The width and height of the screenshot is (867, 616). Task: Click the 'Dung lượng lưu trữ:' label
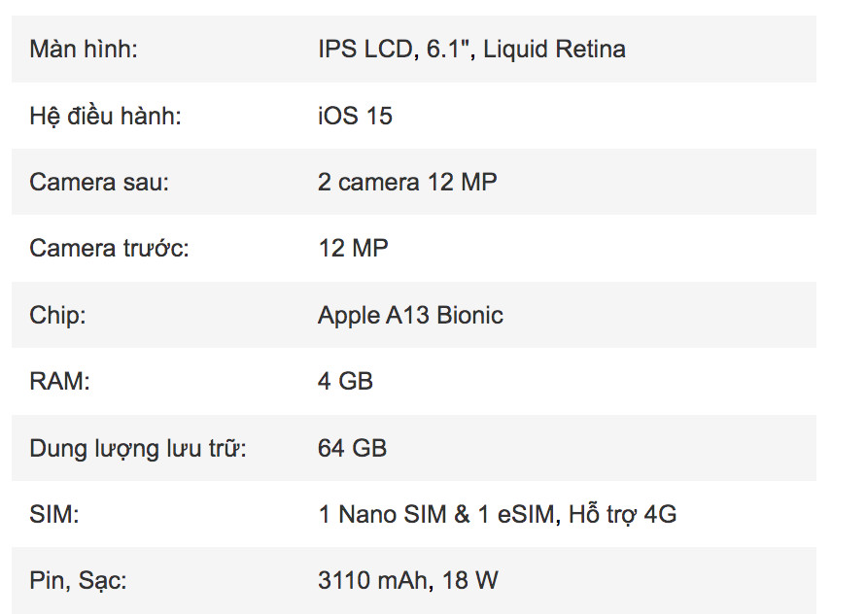point(138,449)
